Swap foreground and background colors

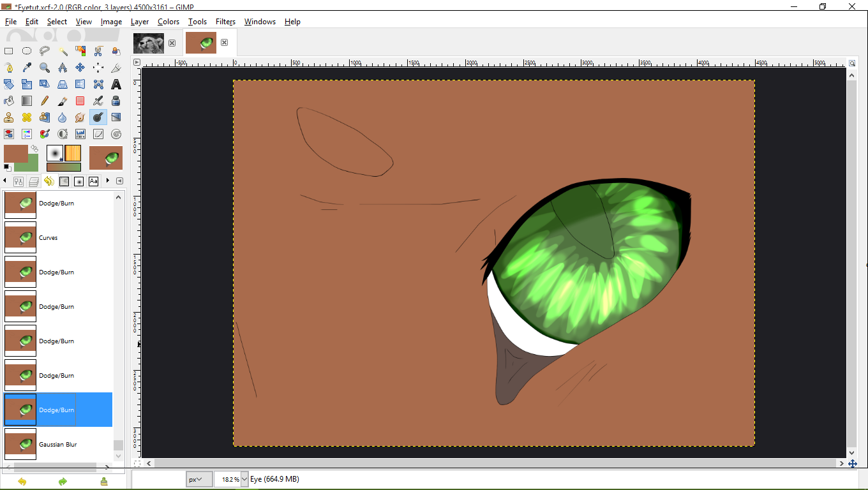(x=34, y=149)
